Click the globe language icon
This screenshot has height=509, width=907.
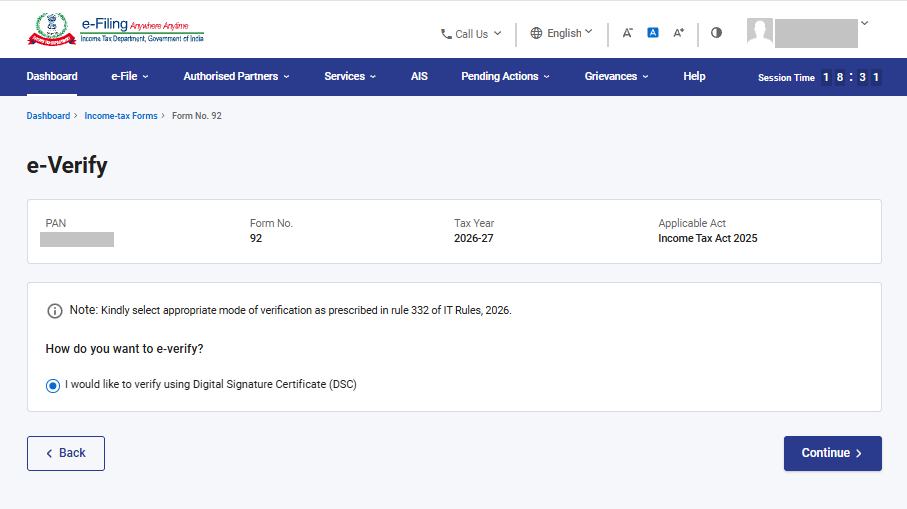click(536, 33)
